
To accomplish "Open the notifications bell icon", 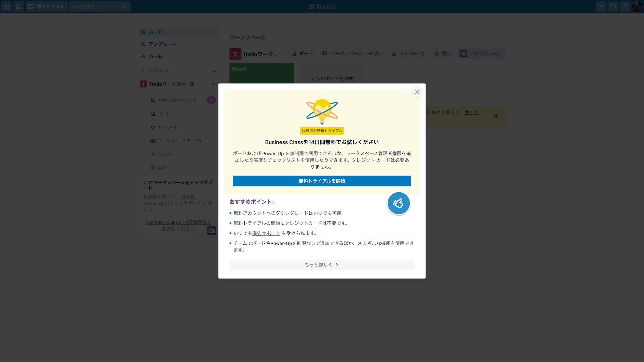I will point(625,6).
